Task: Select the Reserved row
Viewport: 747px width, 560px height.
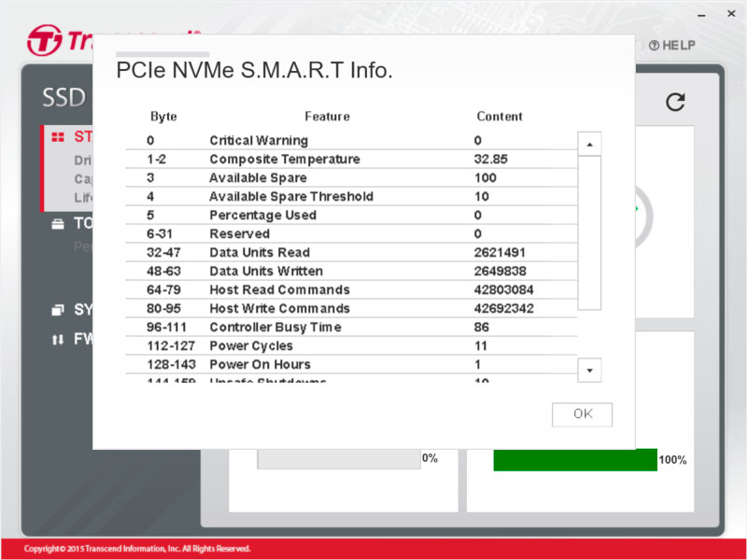Action: coord(351,234)
